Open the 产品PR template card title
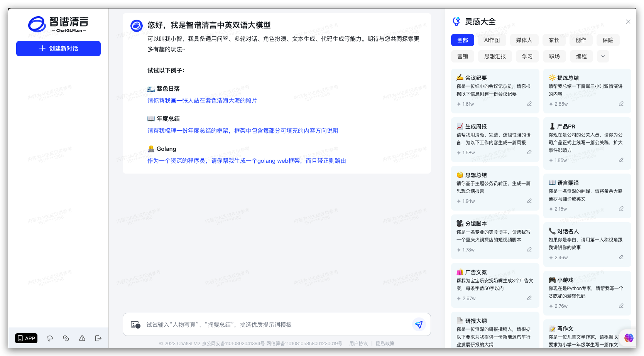Image resolution: width=644 pixels, height=356 pixels. [566, 127]
